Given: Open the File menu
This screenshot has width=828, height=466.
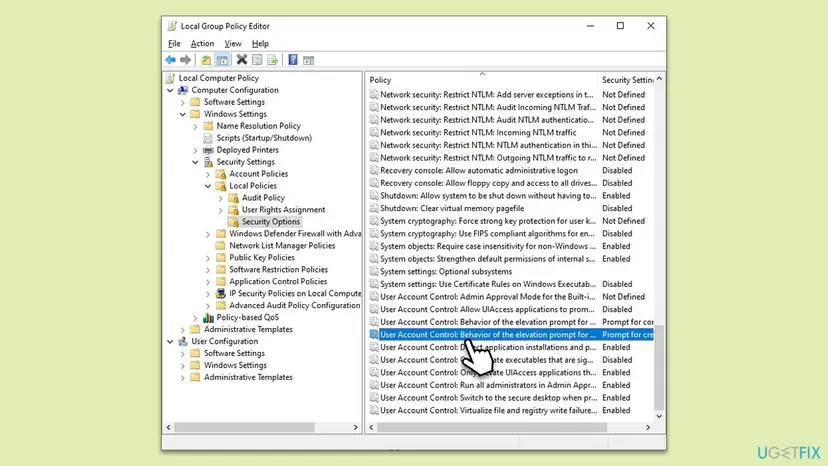Looking at the screenshot, I should click(x=174, y=44).
